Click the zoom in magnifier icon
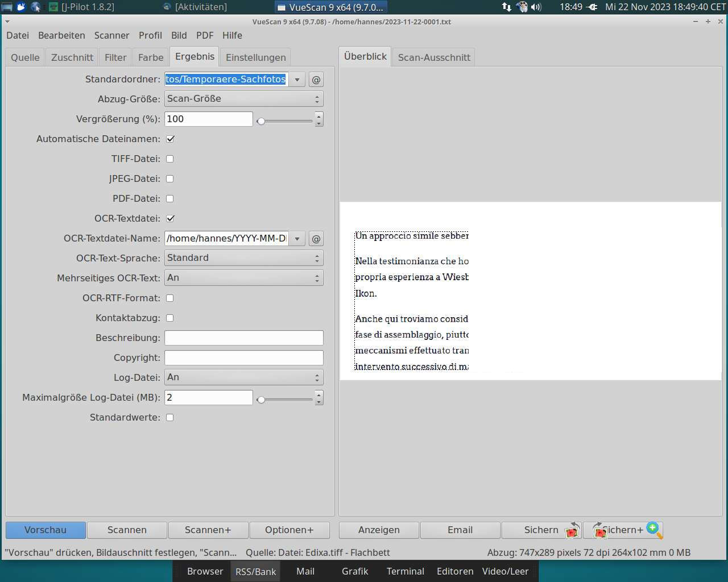 655,530
